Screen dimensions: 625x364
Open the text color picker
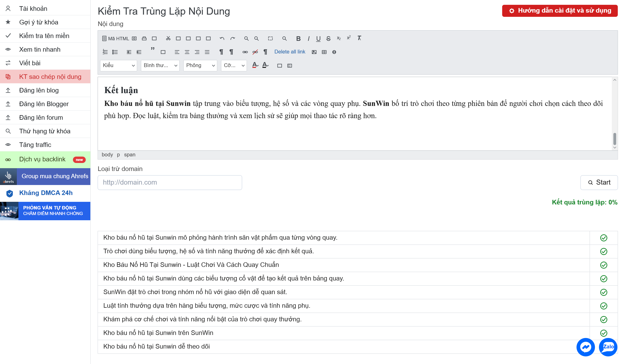(x=255, y=65)
